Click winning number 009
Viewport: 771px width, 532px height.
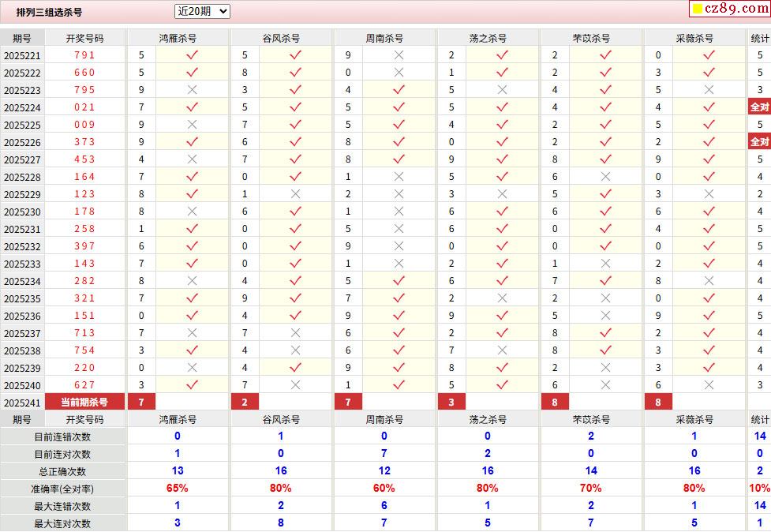click(84, 125)
